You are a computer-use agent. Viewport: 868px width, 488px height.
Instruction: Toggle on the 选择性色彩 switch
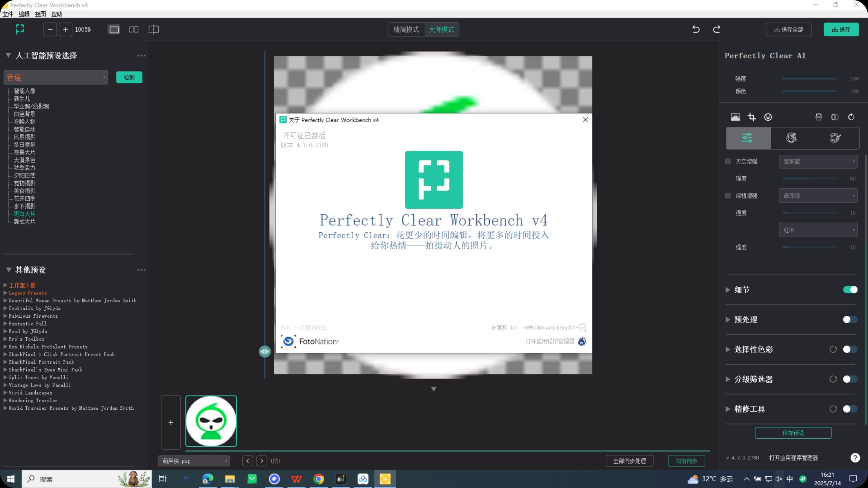point(850,349)
